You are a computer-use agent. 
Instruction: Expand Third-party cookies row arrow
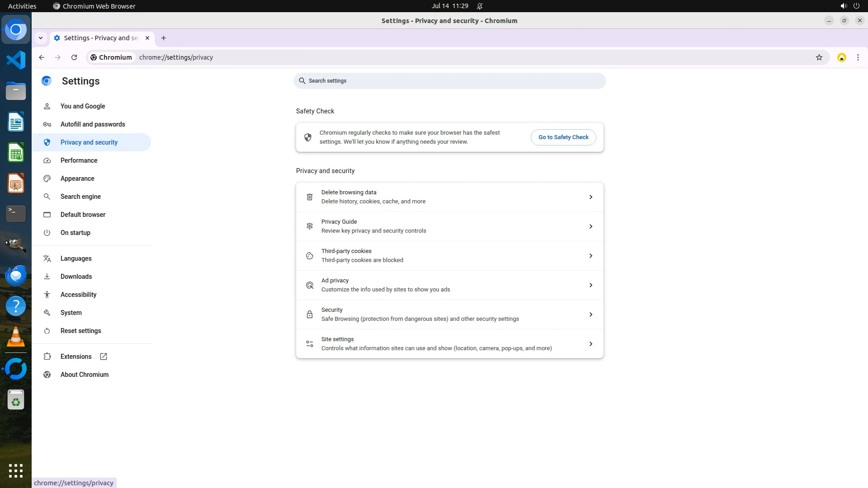pos(590,256)
